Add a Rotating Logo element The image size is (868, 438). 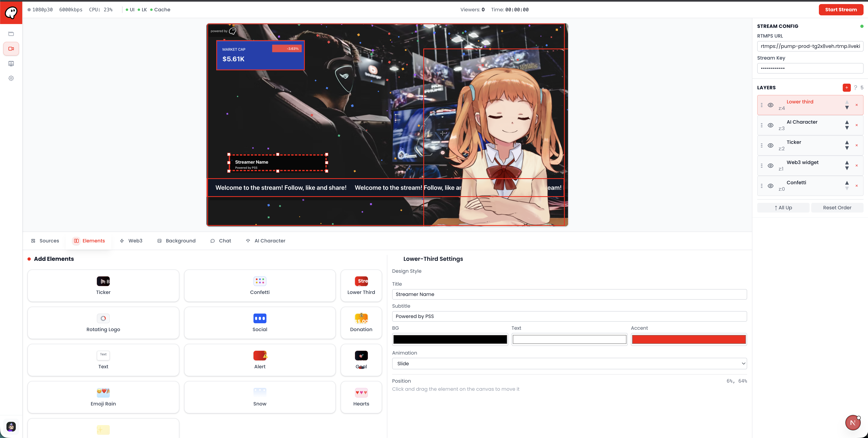103,322
